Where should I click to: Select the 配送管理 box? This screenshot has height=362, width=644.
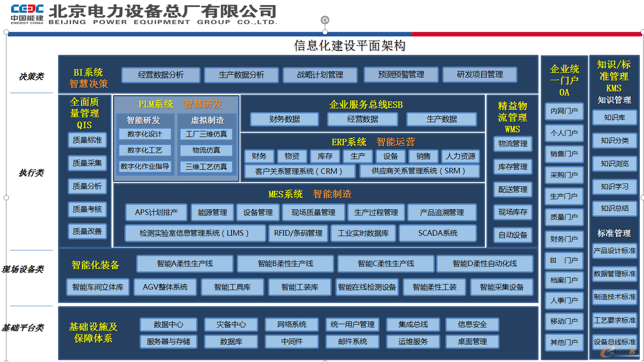pos(513,190)
